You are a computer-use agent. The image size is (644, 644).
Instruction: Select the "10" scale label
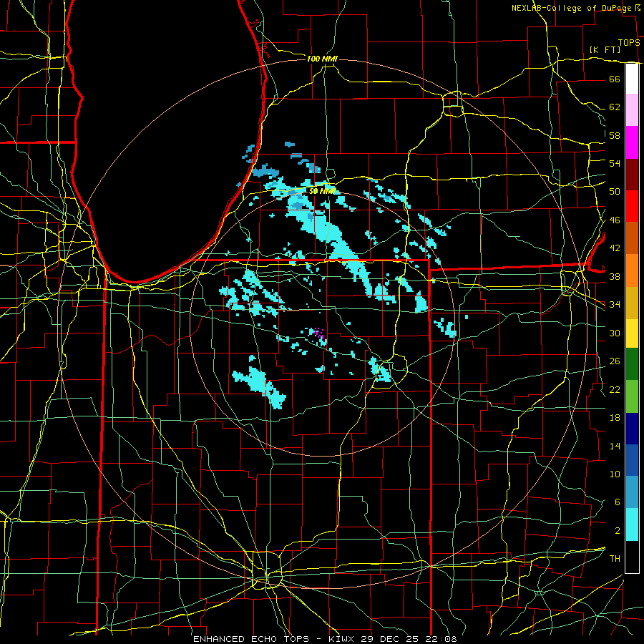(x=615, y=474)
